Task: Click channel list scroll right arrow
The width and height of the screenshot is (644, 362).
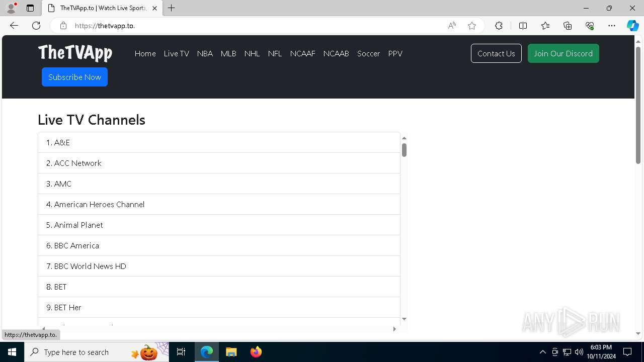Action: [394, 329]
